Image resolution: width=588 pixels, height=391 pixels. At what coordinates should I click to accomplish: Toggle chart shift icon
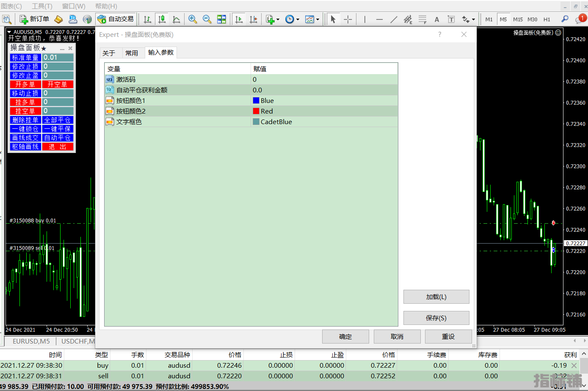tap(253, 19)
